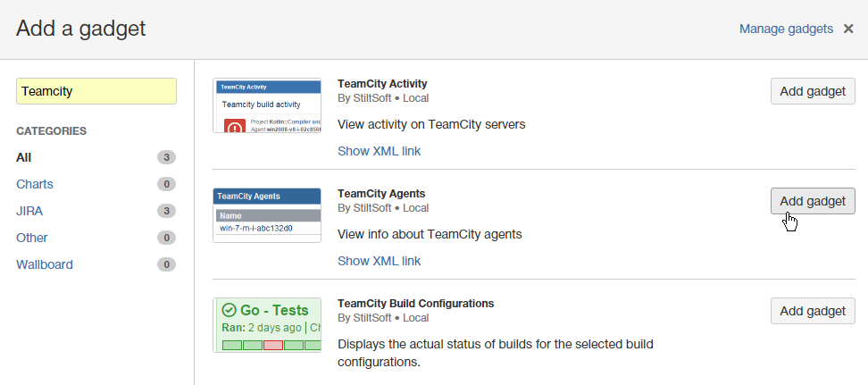Add the TeamCity Agents gadget
Screen dimensions: 868x385
pyautogui.click(x=813, y=201)
